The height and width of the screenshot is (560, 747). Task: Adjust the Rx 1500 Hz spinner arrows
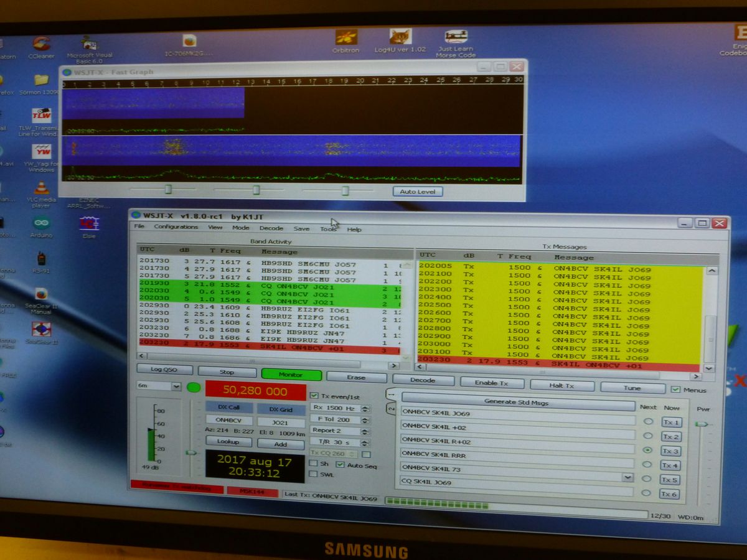pos(365,409)
